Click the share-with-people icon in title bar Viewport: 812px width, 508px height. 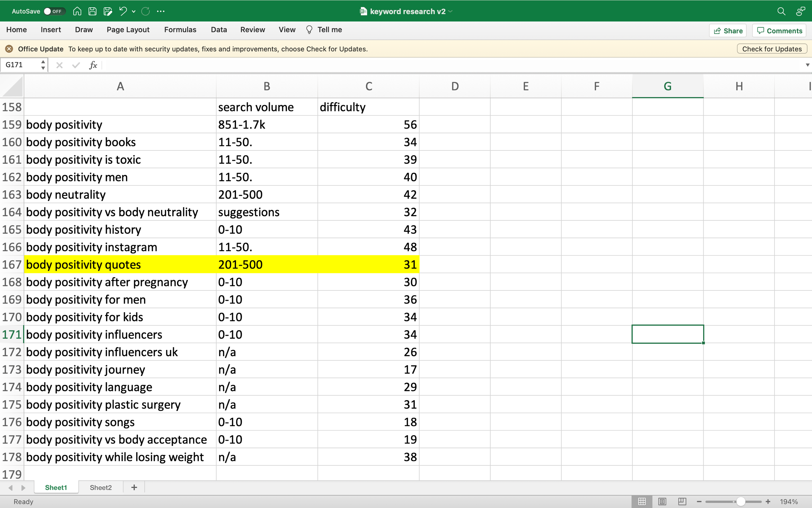(x=801, y=11)
